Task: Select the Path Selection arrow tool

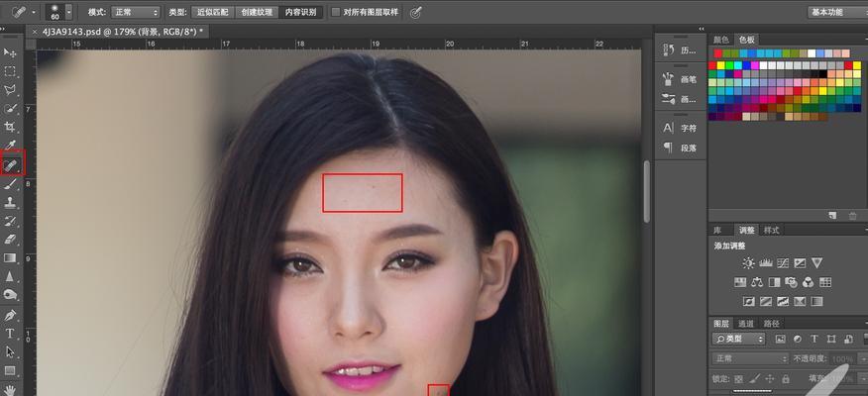Action: (10, 351)
